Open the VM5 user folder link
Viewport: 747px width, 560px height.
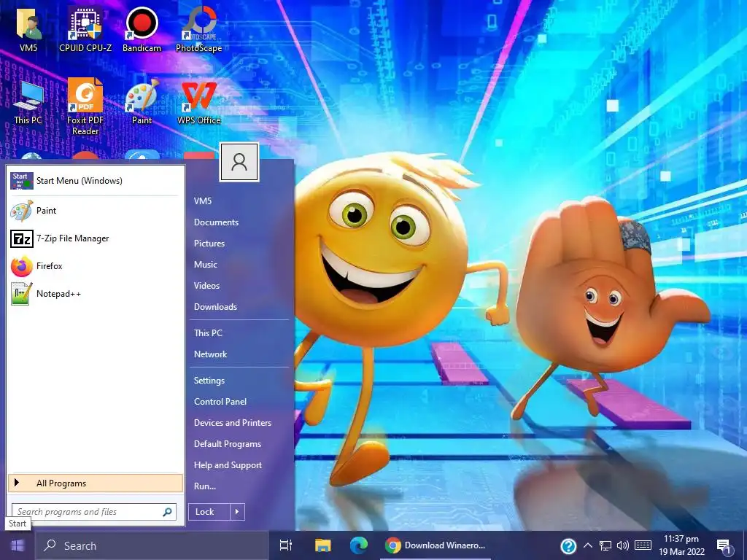(203, 201)
